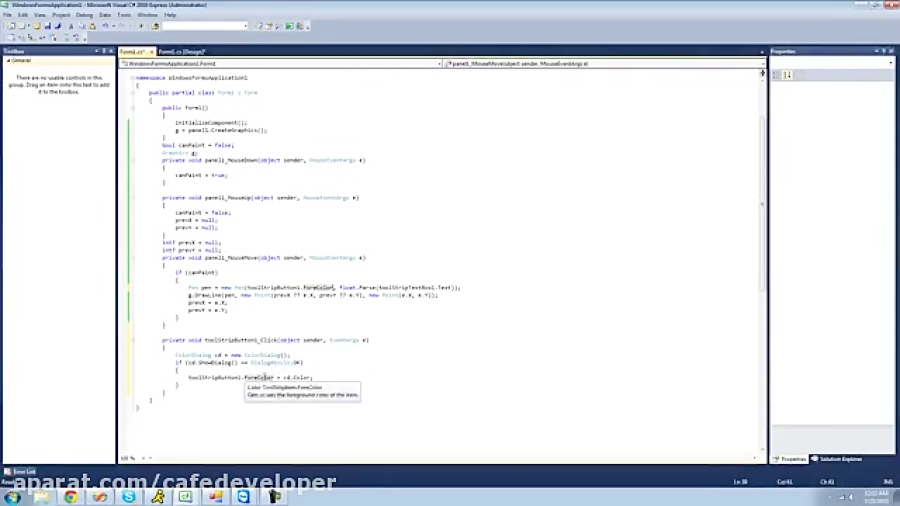Open the File menu
Screen dimensions: 900x506
pos(7,15)
